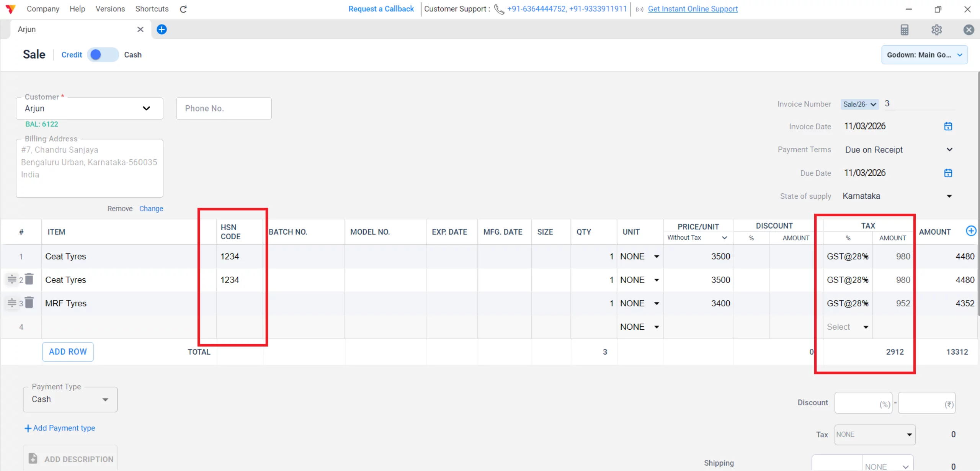Screen dimensions: 980x471
Task: Open the State of supply dropdown
Action: point(949,196)
